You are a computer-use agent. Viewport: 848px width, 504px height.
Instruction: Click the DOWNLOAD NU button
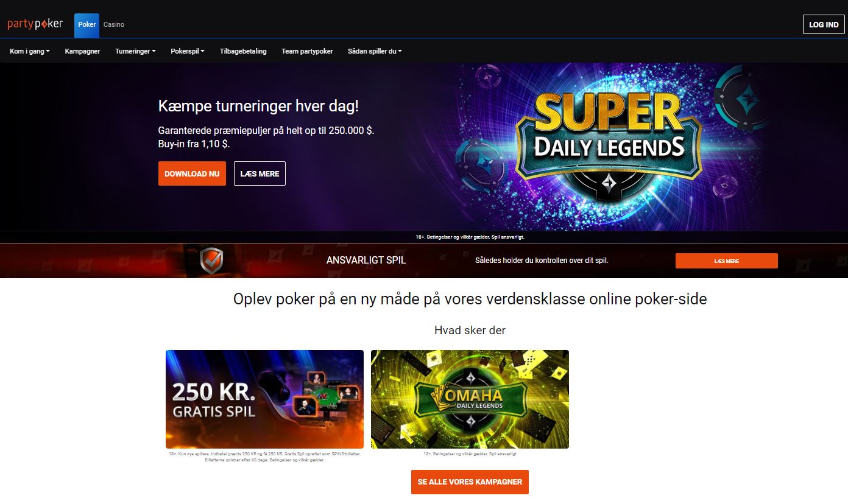point(192,173)
